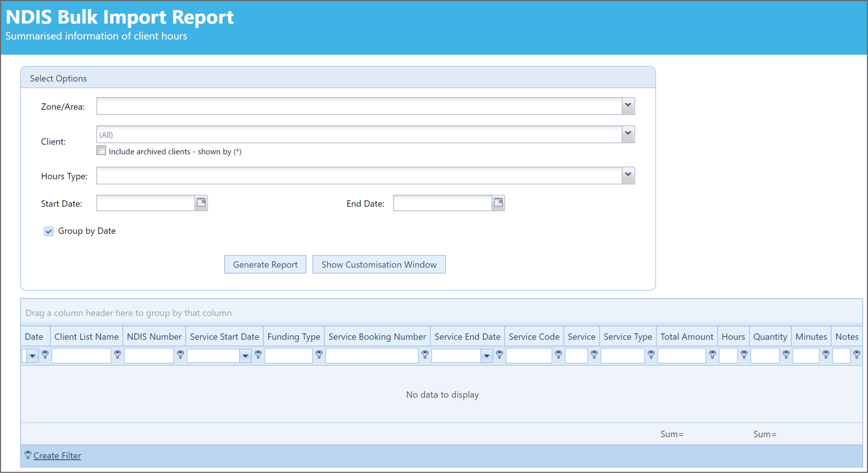Focus the NDIS Number filter box
The height and width of the screenshot is (473, 868).
click(x=149, y=356)
